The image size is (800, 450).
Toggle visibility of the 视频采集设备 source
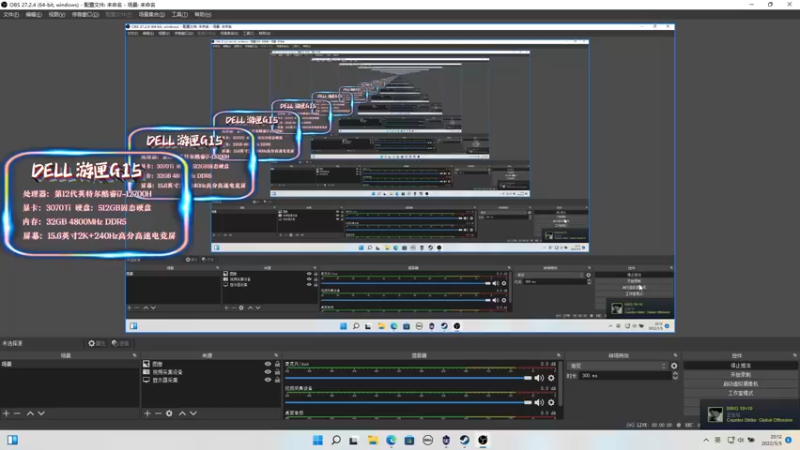pyautogui.click(x=267, y=372)
